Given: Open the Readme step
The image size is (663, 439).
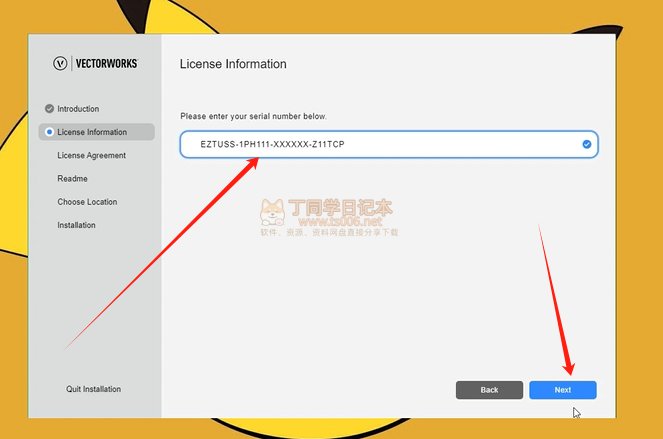Looking at the screenshot, I should tap(72, 178).
